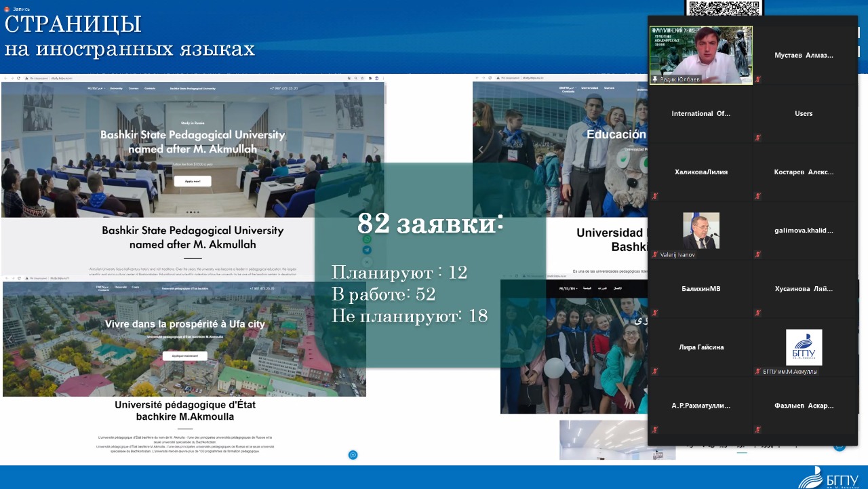Open the Courses menu on the English page
The image size is (868, 489).
coord(134,88)
